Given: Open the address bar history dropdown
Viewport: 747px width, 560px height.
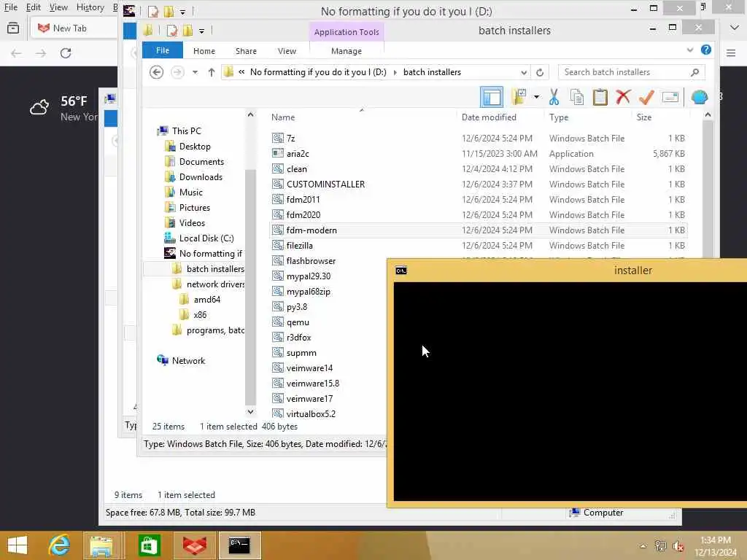Looking at the screenshot, I should pyautogui.click(x=524, y=72).
